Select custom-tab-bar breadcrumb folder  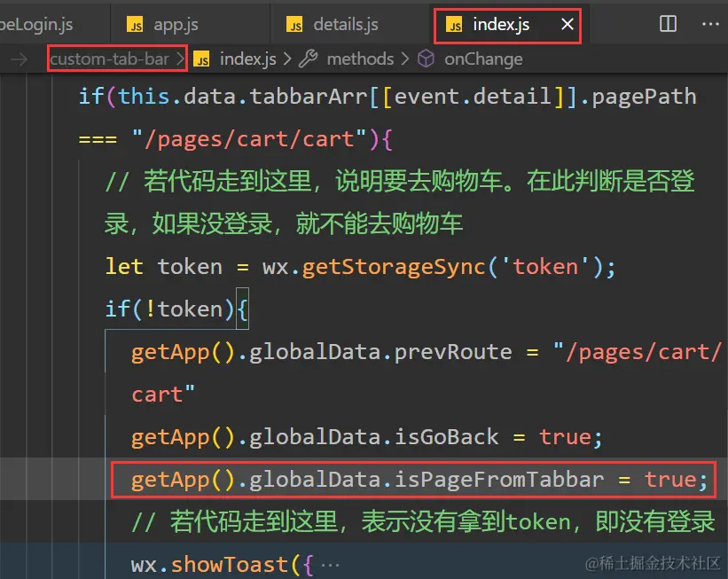pos(109,59)
